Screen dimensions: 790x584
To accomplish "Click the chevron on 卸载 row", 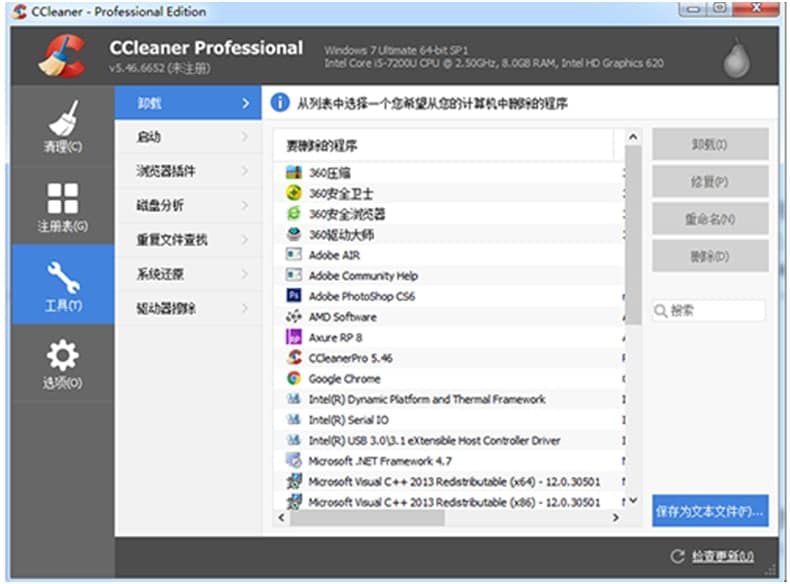I will 245,103.
